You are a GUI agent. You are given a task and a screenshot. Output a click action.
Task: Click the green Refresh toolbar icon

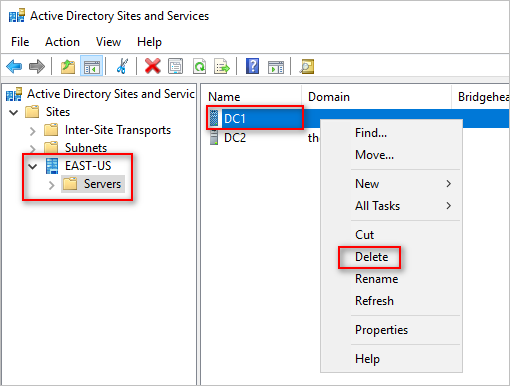pos(199,66)
